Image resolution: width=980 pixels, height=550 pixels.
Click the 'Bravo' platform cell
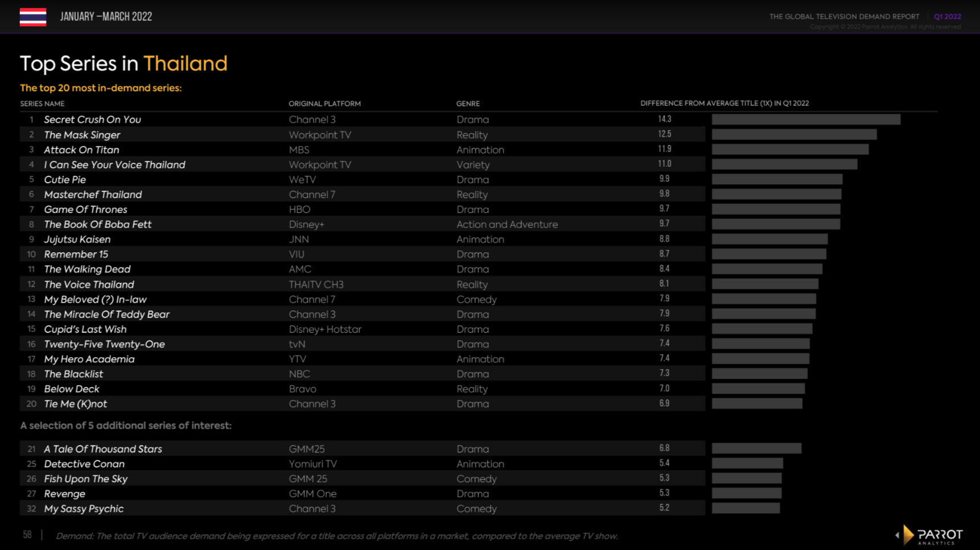(302, 389)
